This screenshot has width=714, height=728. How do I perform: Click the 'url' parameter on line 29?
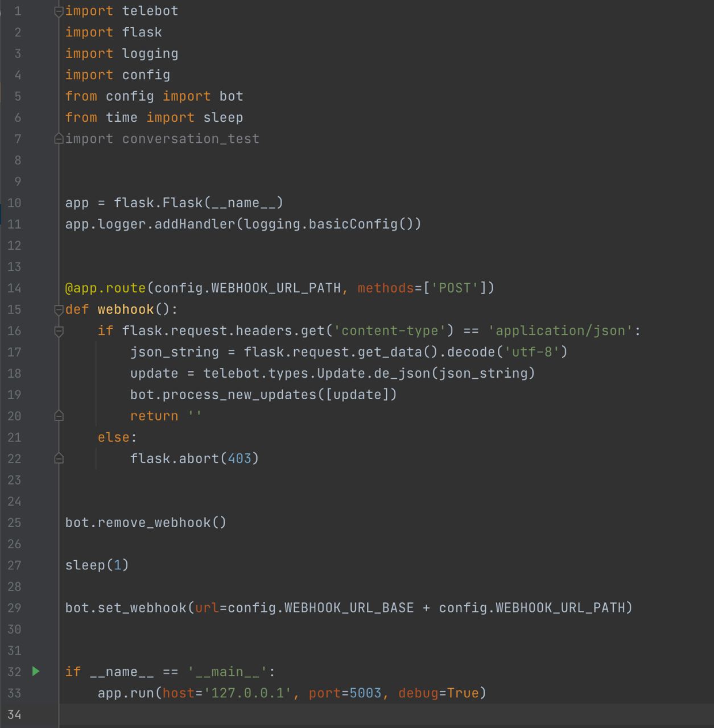pyautogui.click(x=207, y=608)
